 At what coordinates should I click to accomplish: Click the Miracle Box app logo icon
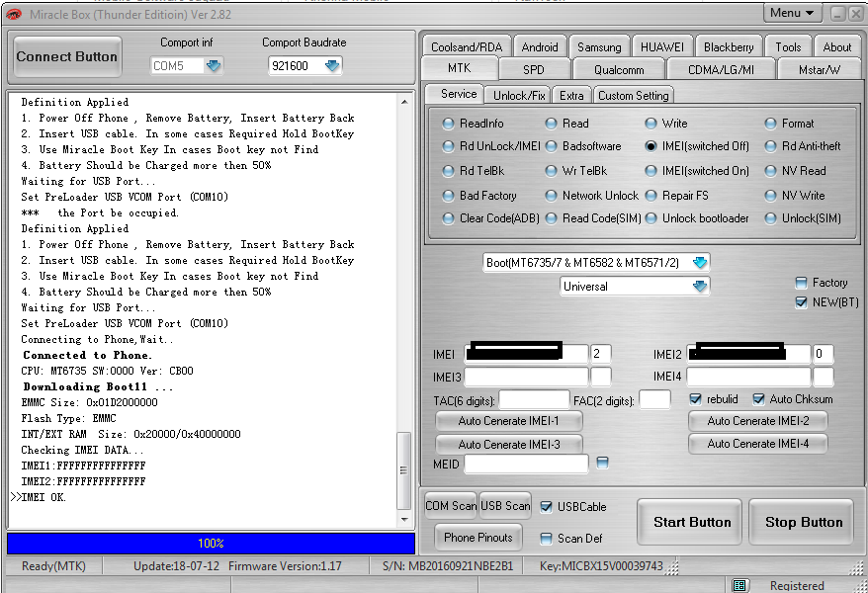tap(13, 14)
